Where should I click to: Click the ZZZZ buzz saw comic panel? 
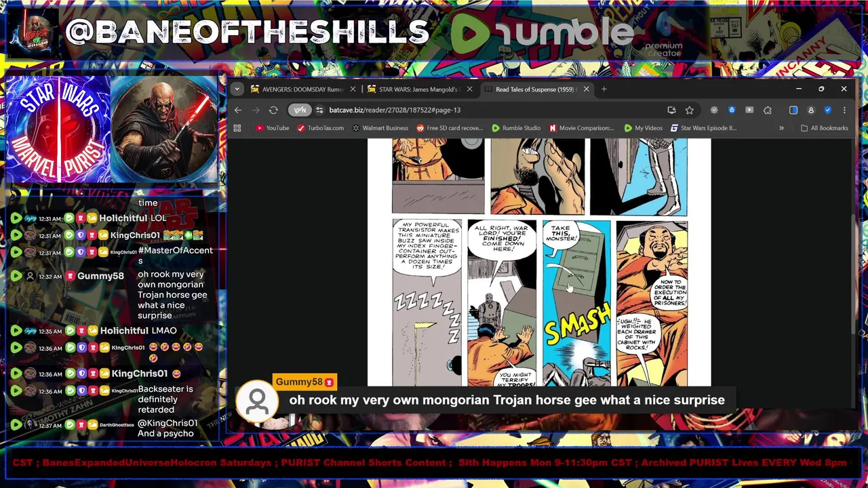pos(427,303)
